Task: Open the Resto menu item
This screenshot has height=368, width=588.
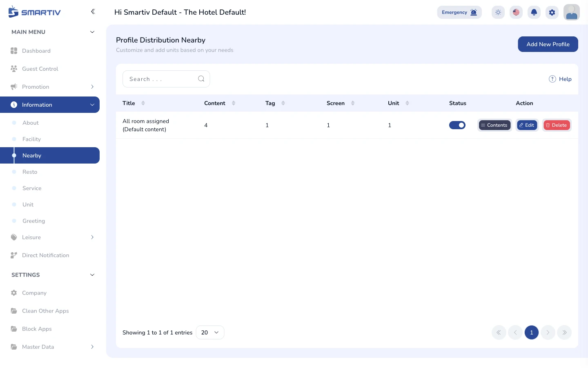Action: click(50, 172)
